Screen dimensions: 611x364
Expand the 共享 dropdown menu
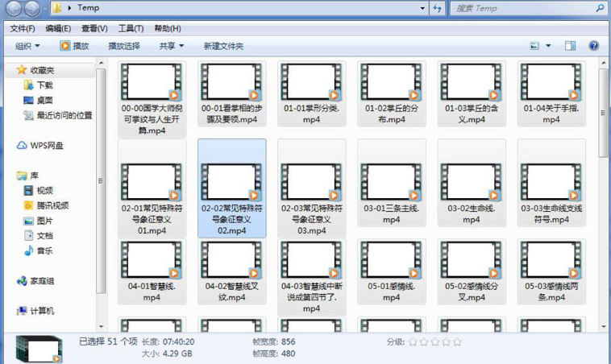tap(171, 46)
